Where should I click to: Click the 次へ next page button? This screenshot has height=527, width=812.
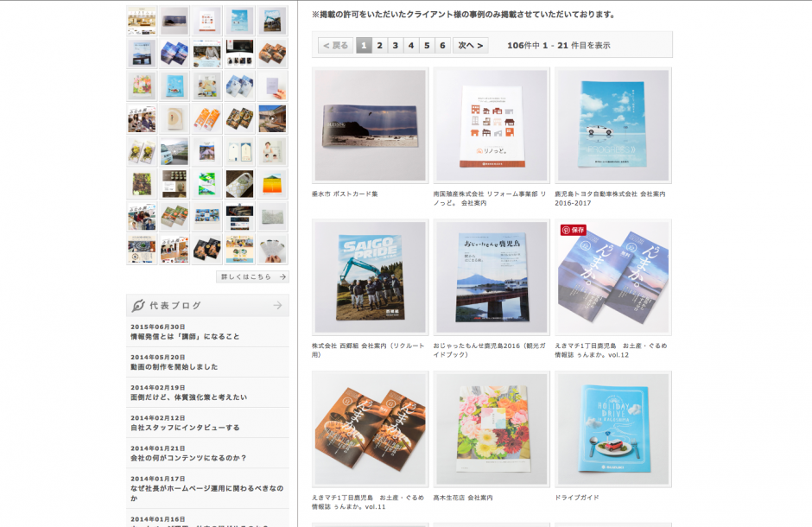point(470,45)
